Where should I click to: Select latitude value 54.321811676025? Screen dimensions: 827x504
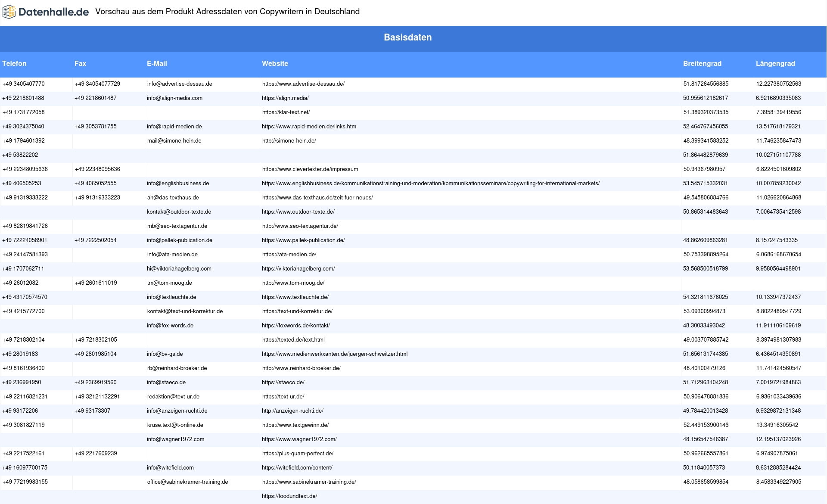point(706,297)
